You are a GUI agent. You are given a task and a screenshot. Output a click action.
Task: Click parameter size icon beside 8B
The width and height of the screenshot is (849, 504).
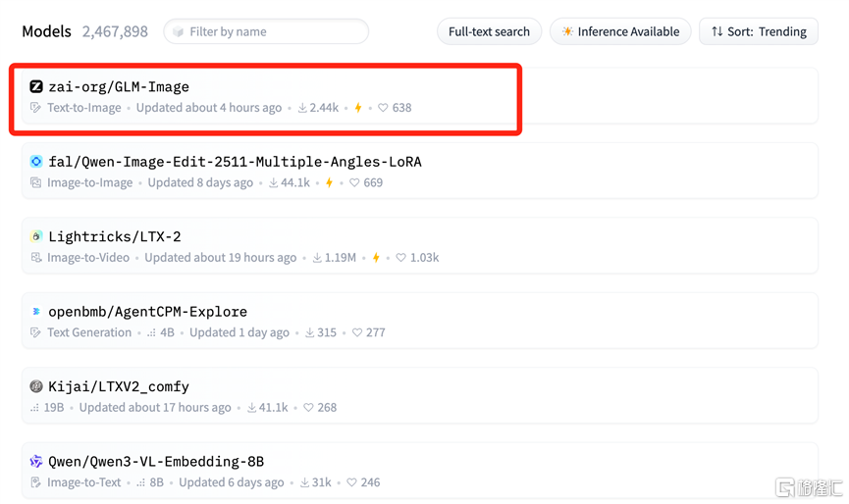point(140,482)
